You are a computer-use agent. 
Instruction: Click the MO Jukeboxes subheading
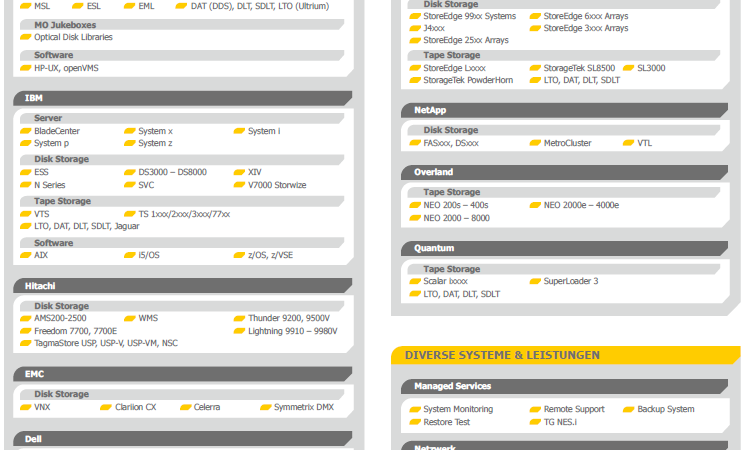[65, 25]
